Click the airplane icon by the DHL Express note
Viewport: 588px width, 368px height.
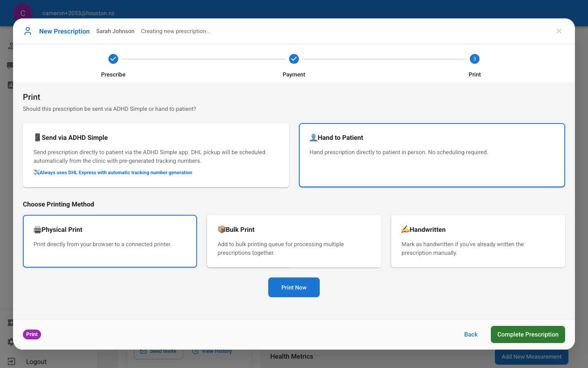[36, 173]
